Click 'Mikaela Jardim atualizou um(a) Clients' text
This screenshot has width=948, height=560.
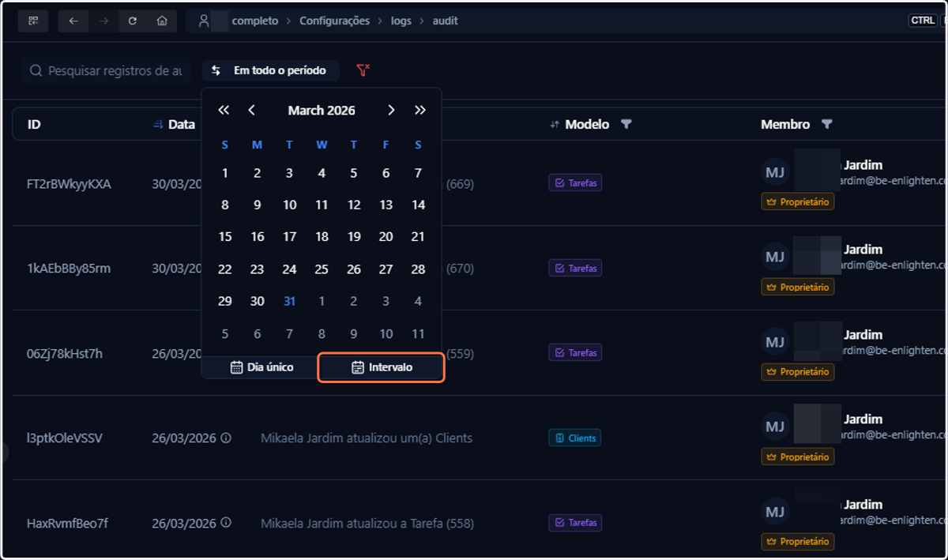(367, 438)
